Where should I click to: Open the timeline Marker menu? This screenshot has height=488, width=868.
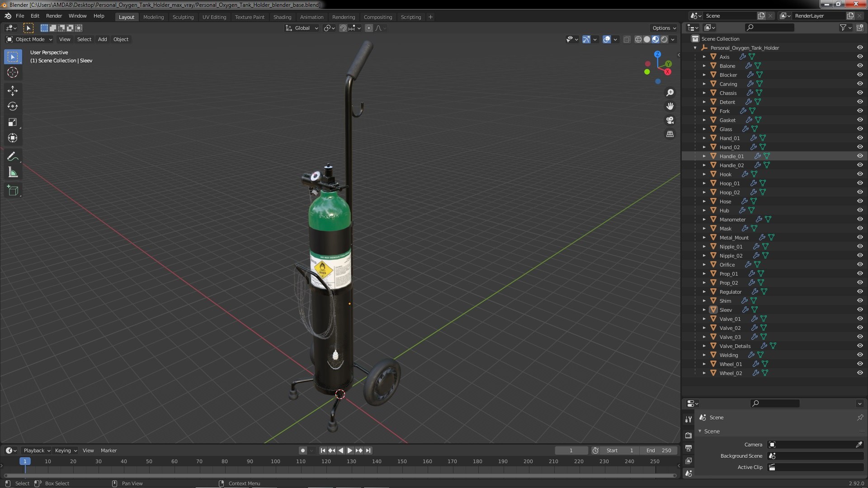(108, 450)
